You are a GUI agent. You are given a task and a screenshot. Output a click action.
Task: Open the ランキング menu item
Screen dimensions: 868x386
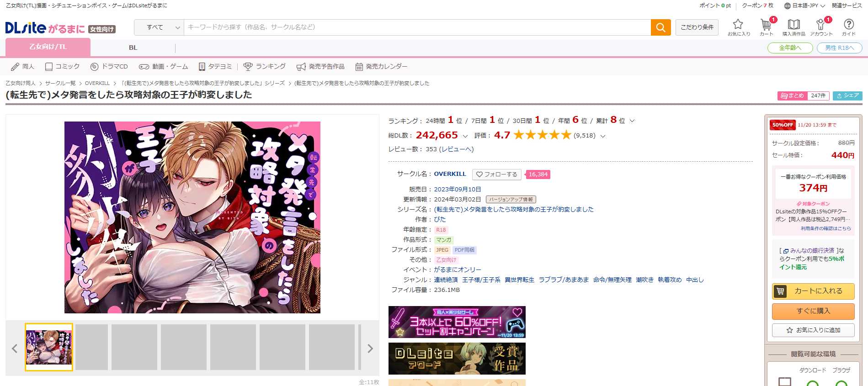point(265,67)
